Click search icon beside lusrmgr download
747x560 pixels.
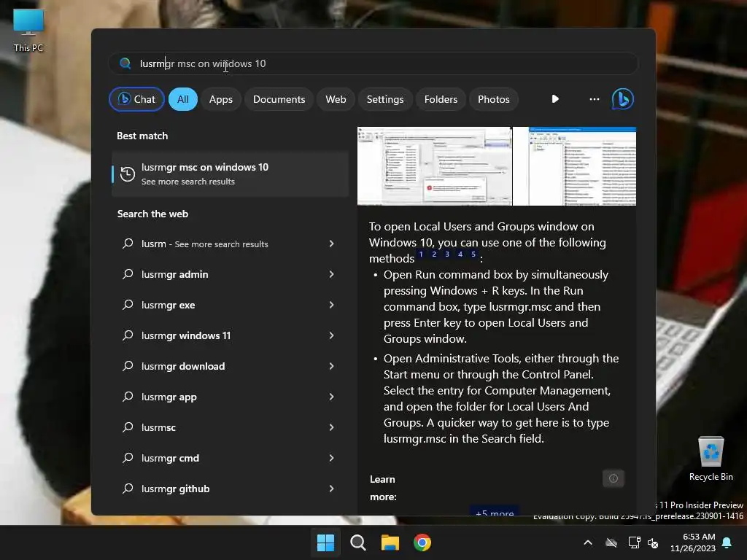(128, 366)
